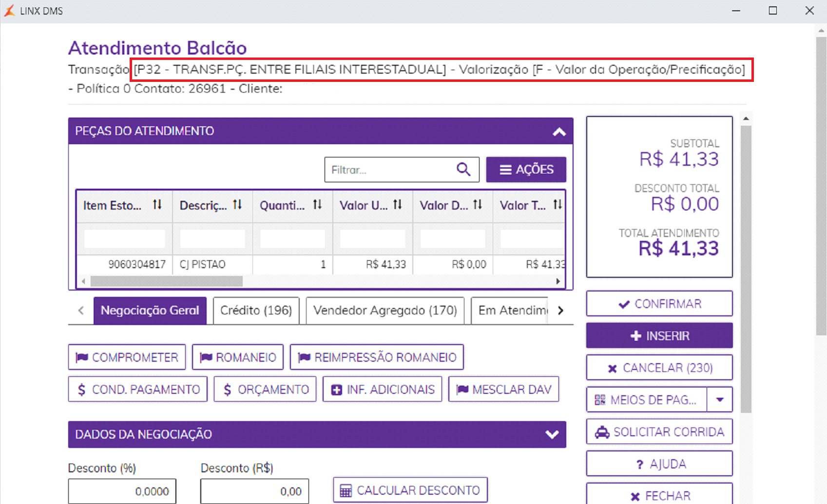This screenshot has height=504, width=827.
Task: Click the Desconto (%) input field
Action: click(x=122, y=491)
